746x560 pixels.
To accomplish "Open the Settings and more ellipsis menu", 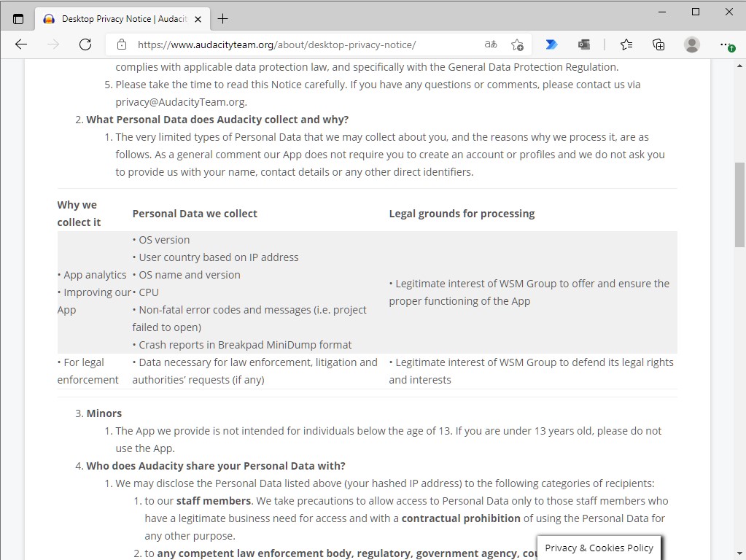I will coord(726,44).
